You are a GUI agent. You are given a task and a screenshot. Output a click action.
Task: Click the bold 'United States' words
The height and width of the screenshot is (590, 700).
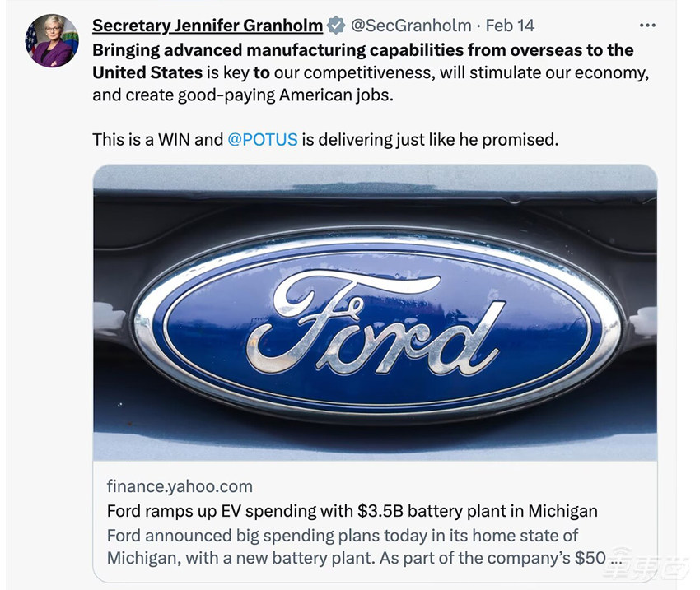coord(147,72)
